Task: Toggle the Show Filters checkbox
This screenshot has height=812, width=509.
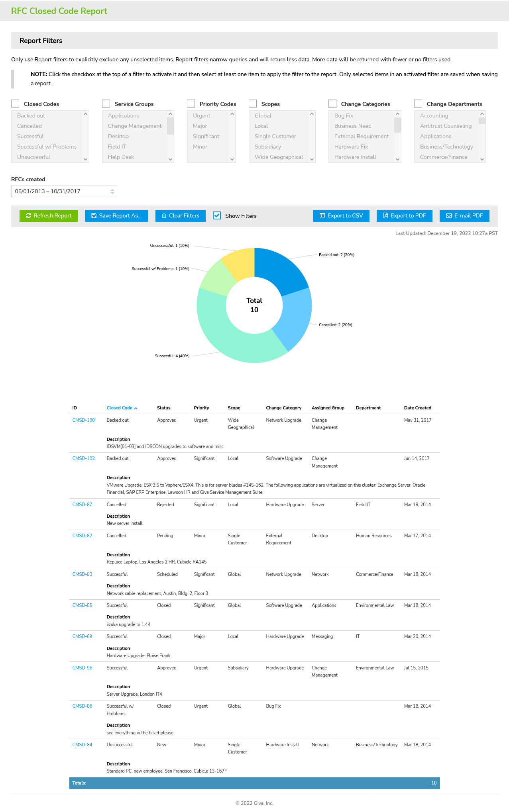Action: pyautogui.click(x=217, y=215)
